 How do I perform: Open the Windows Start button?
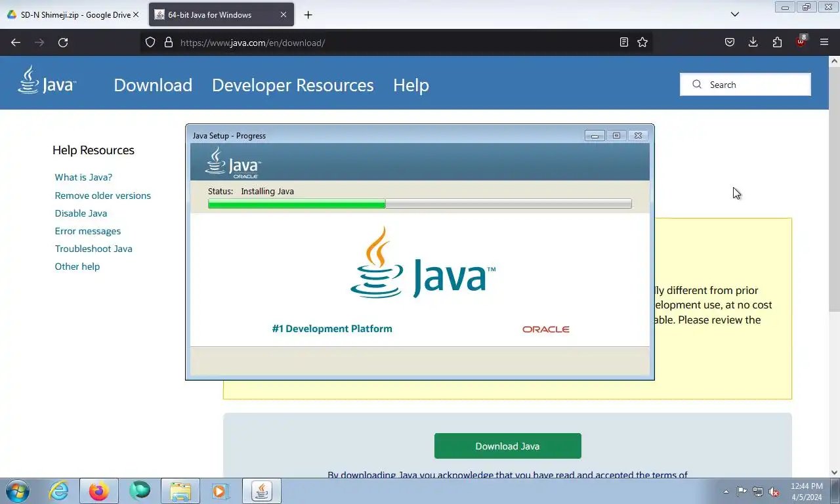click(18, 491)
